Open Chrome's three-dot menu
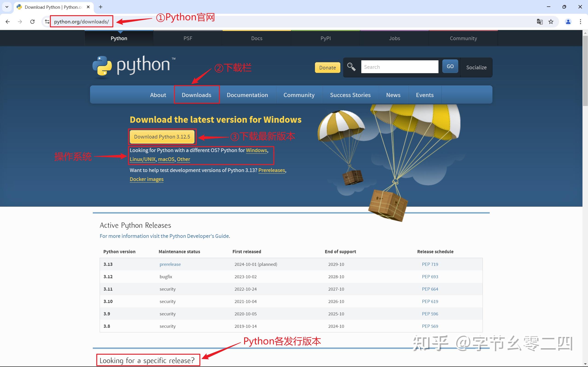Viewport: 588px width, 367px height. point(581,22)
